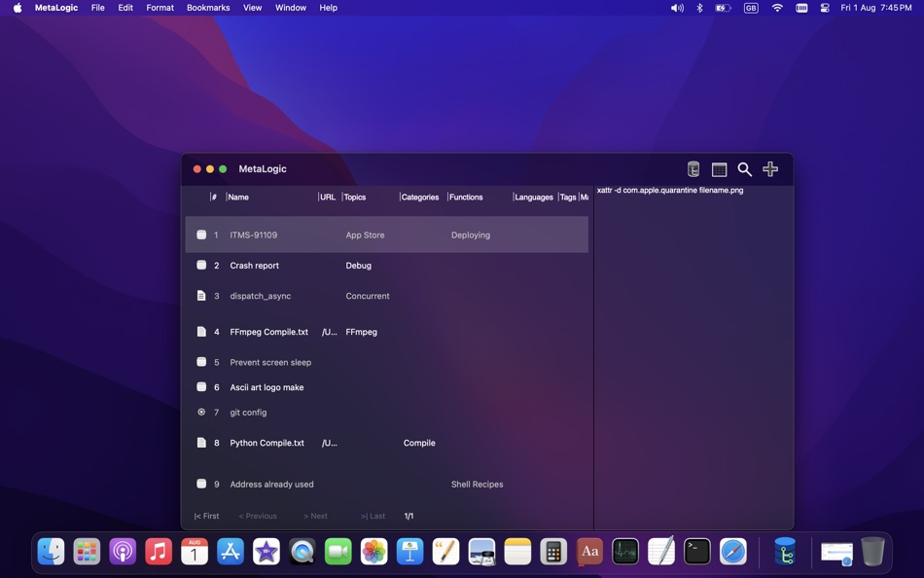This screenshot has width=924, height=578.
Task: Open the Bookmarks menu
Action: tap(208, 8)
